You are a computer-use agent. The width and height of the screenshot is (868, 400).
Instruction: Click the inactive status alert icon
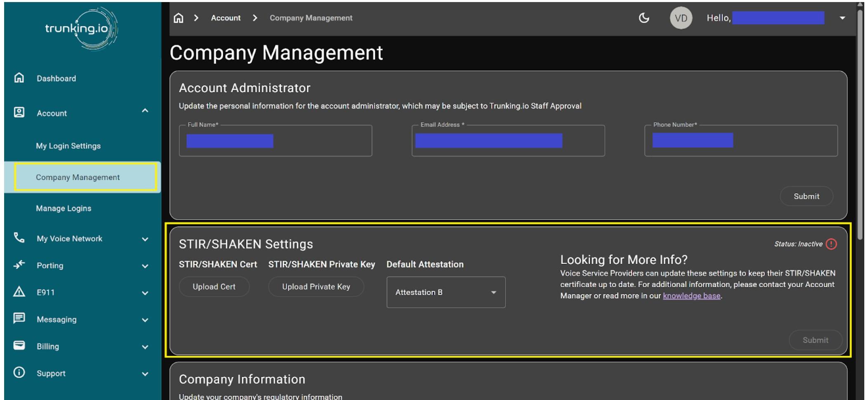tap(831, 244)
